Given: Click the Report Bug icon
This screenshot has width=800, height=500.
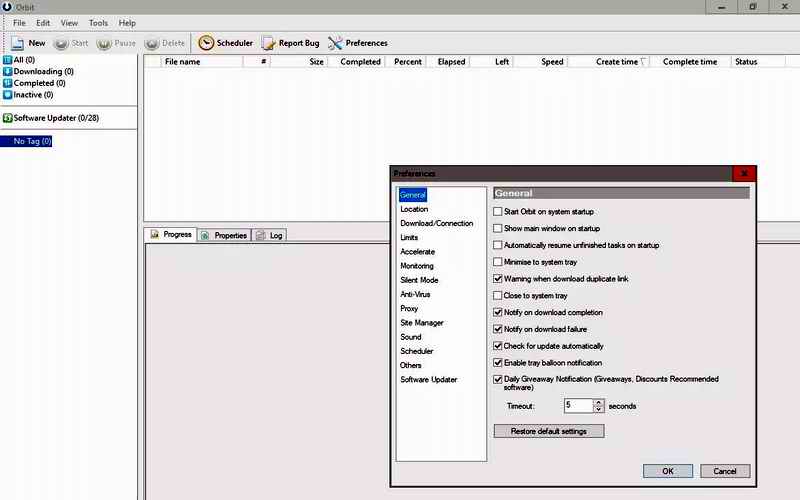Looking at the screenshot, I should click(x=269, y=43).
